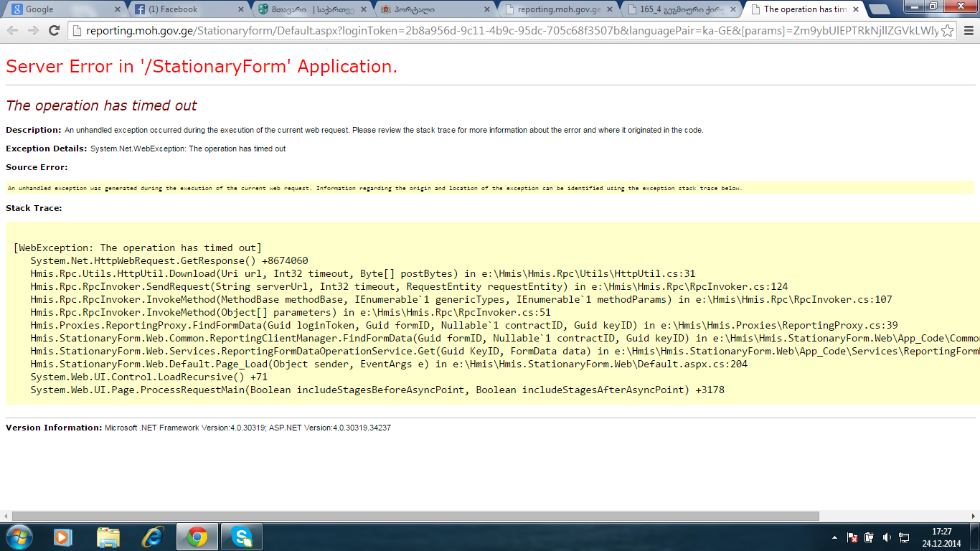
Task: Open Skype from the taskbar
Action: tap(242, 537)
